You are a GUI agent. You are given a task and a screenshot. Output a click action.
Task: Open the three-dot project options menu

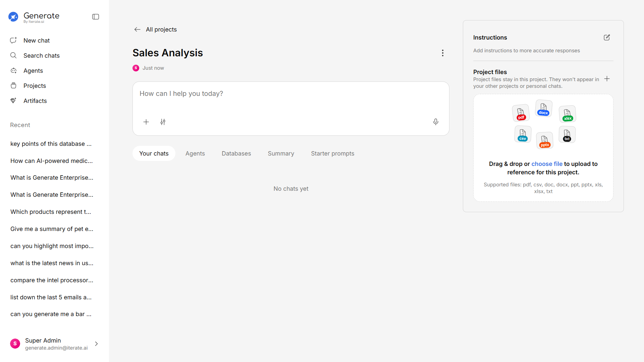point(442,53)
